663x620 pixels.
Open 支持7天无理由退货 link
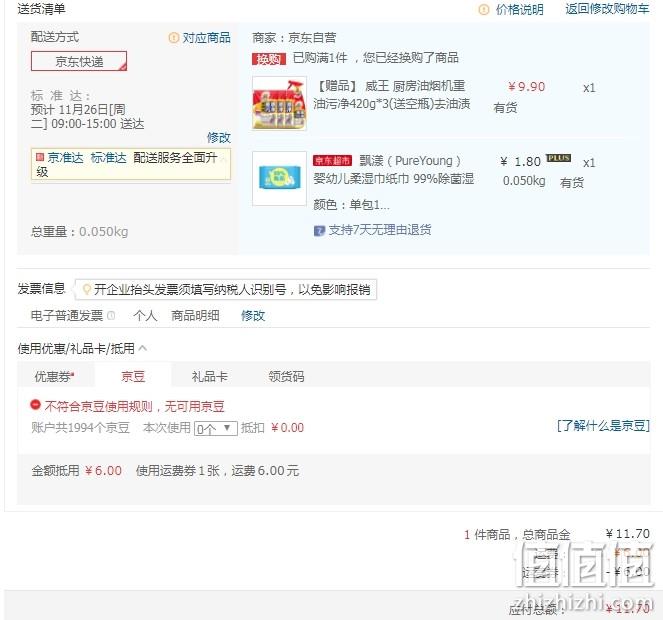(380, 230)
